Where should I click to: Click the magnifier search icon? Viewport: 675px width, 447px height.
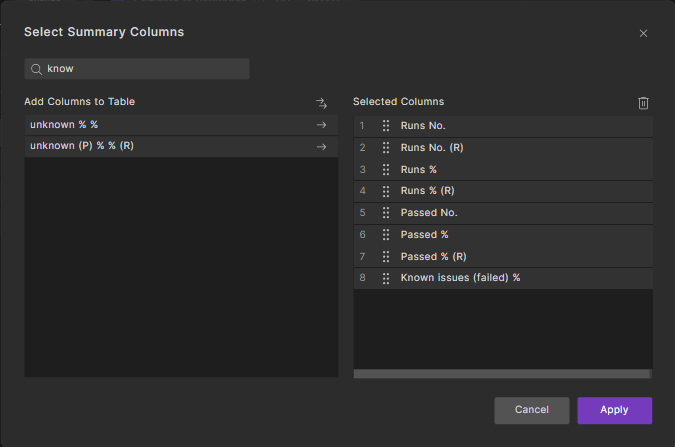[x=37, y=69]
